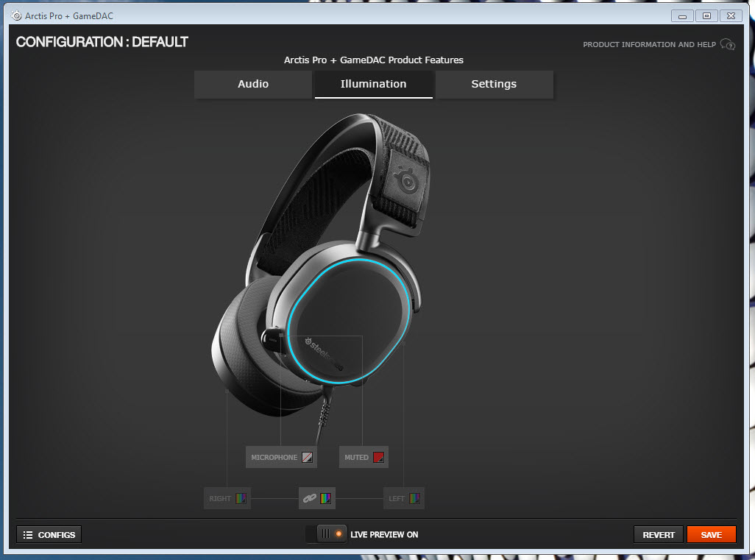The image size is (755, 560).
Task: Click the help chat bubble icon
Action: pyautogui.click(x=728, y=45)
